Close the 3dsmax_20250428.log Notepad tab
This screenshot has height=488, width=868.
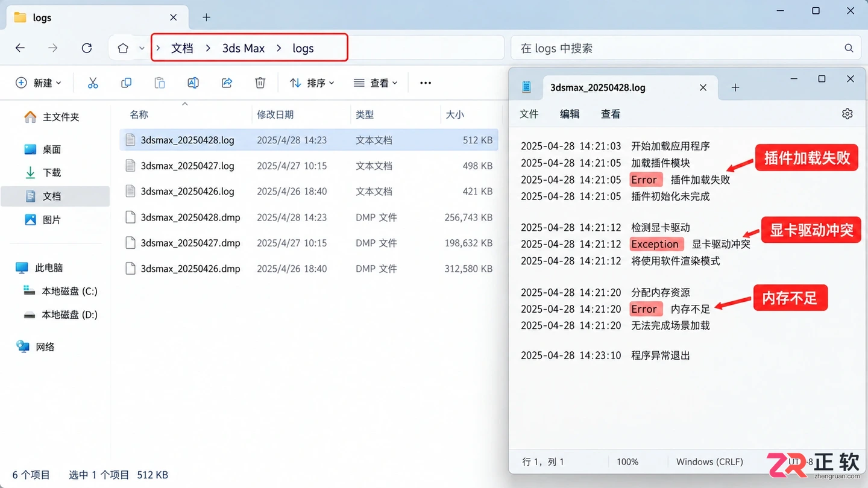point(703,88)
